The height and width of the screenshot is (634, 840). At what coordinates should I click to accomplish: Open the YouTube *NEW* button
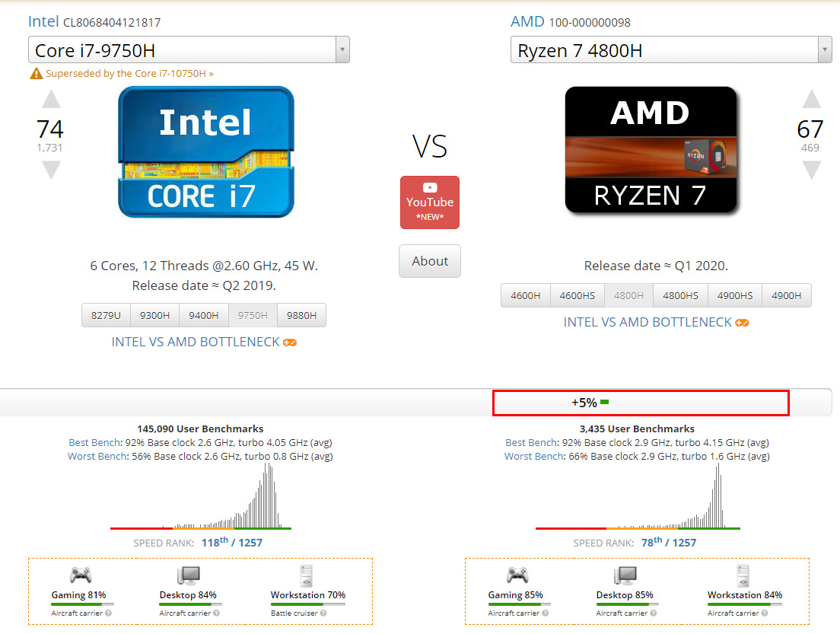[430, 202]
